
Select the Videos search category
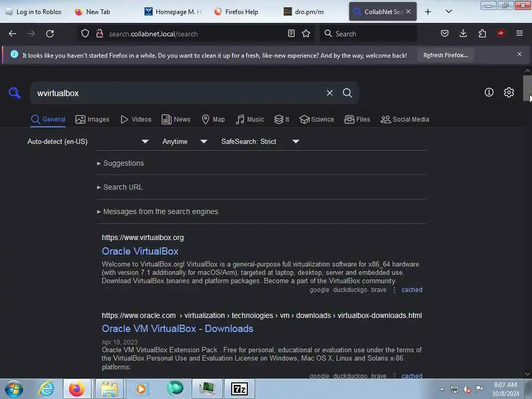pos(136,119)
